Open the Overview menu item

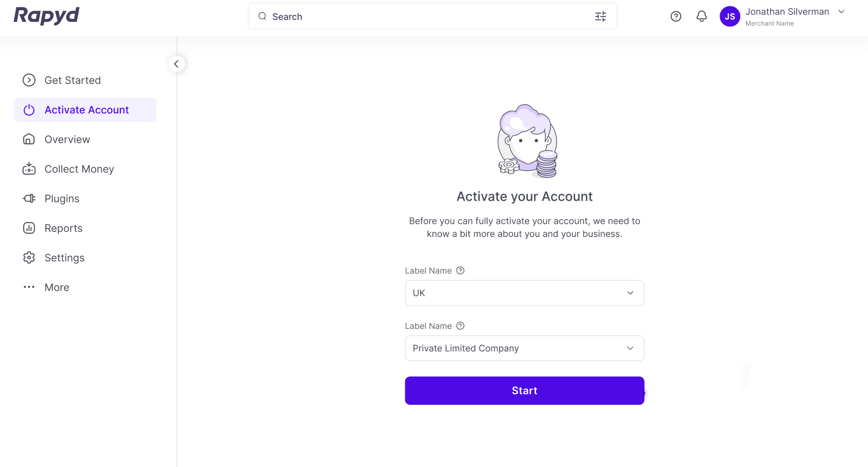pyautogui.click(x=67, y=140)
